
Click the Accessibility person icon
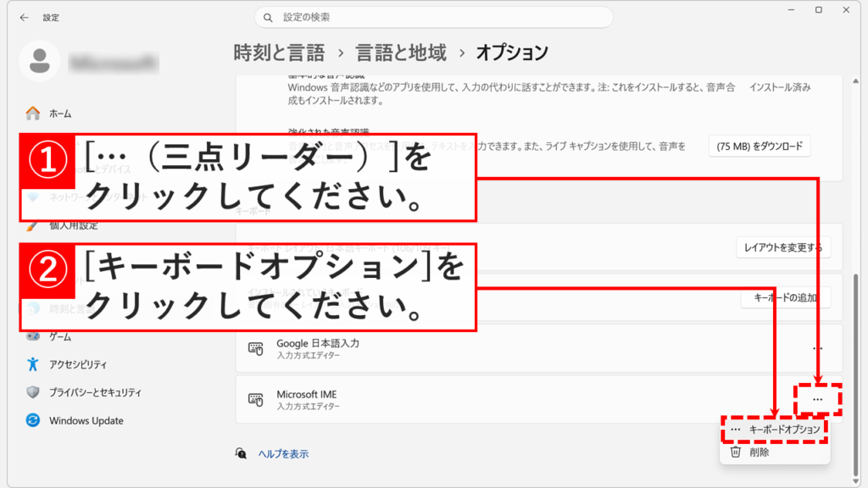pos(33,364)
